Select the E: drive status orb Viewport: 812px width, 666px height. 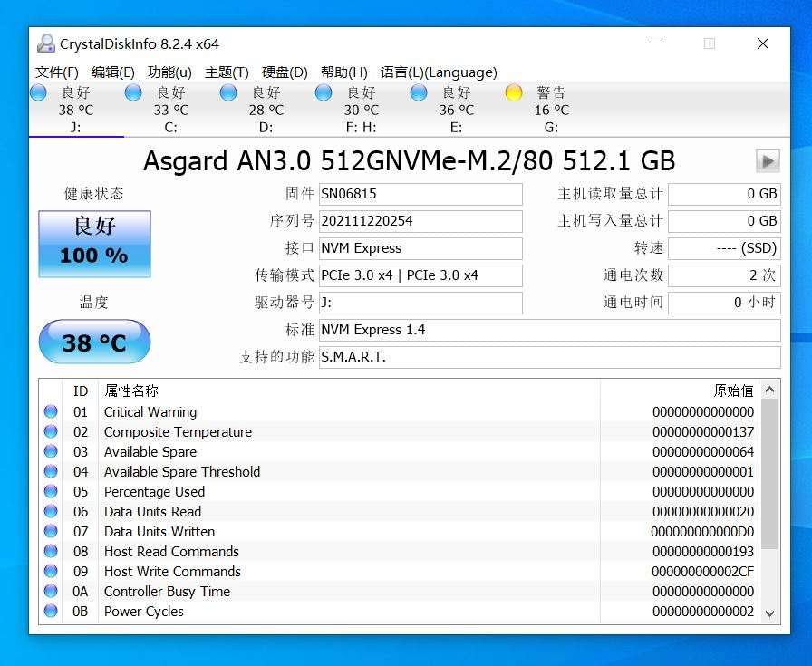click(x=419, y=92)
